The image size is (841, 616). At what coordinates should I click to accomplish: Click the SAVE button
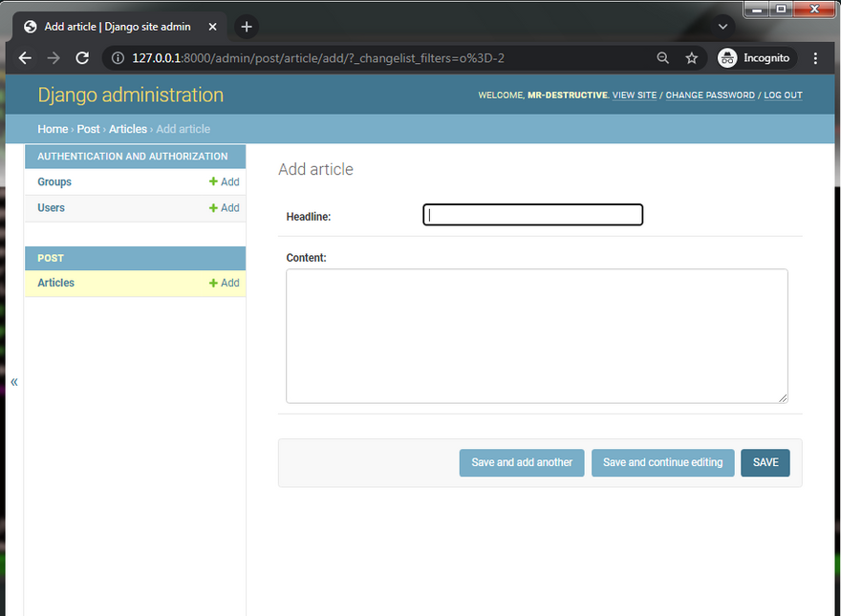[765, 462]
